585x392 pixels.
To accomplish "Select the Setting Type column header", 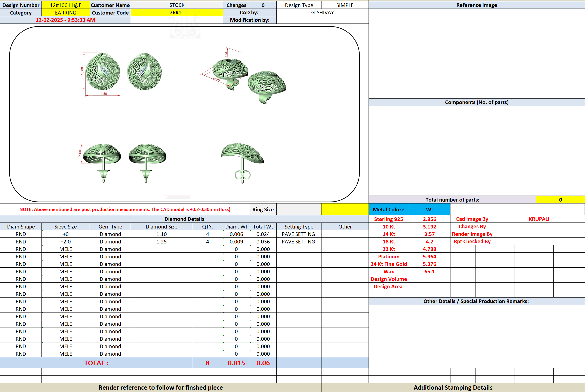I will tap(299, 227).
